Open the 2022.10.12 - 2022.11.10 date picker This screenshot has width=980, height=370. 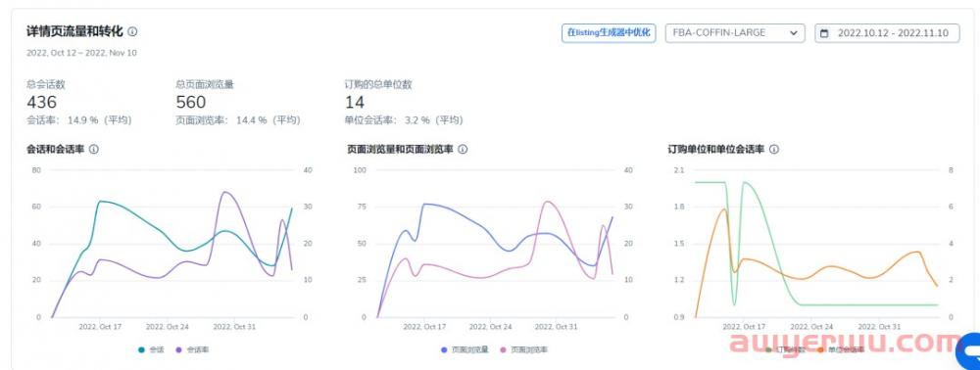click(887, 33)
